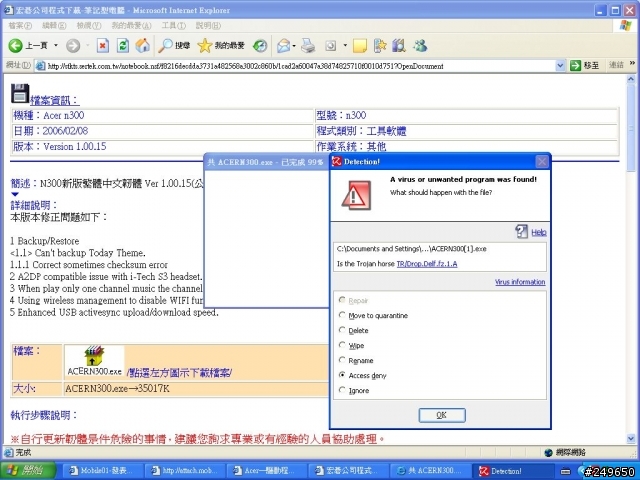Choose the Delete radio button
640x480 pixels.
coord(342,330)
